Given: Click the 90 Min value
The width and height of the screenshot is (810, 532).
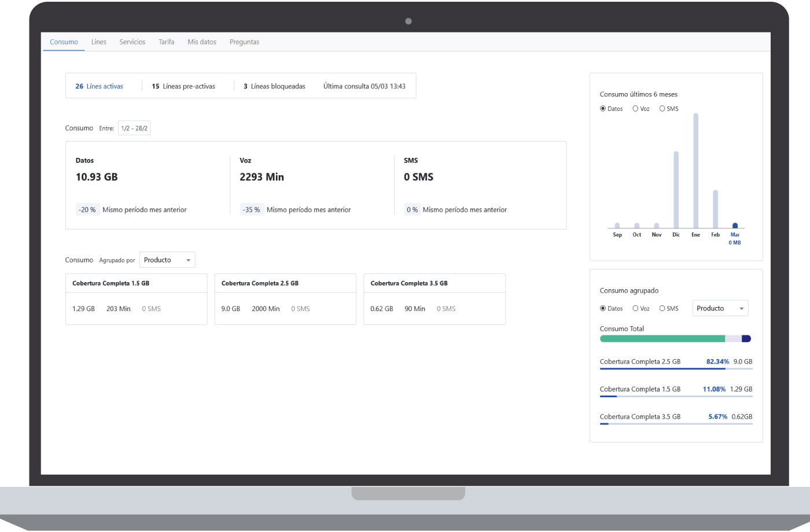Looking at the screenshot, I should tap(415, 309).
